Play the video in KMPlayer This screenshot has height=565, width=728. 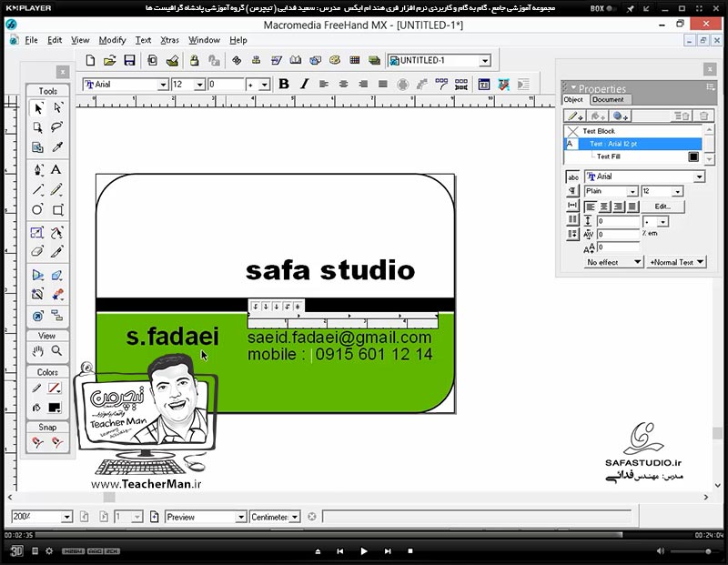(x=364, y=551)
